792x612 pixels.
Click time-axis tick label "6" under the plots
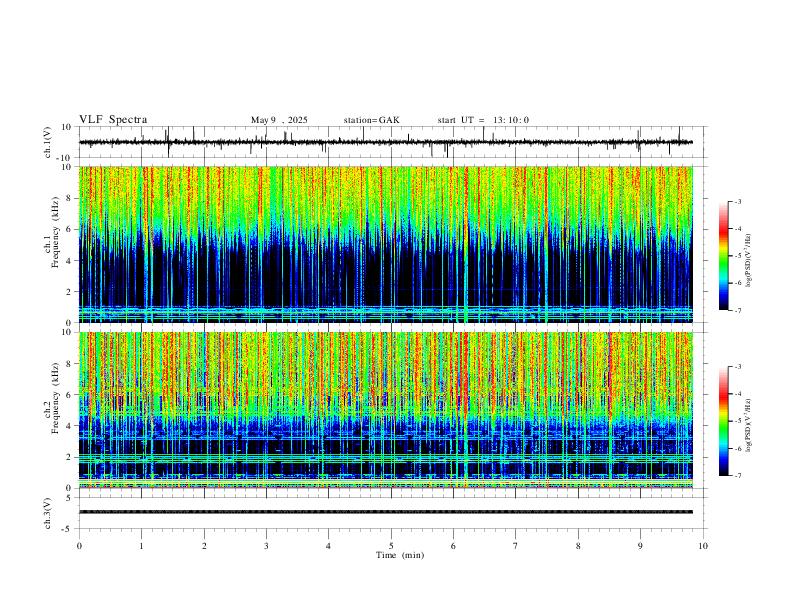click(453, 546)
